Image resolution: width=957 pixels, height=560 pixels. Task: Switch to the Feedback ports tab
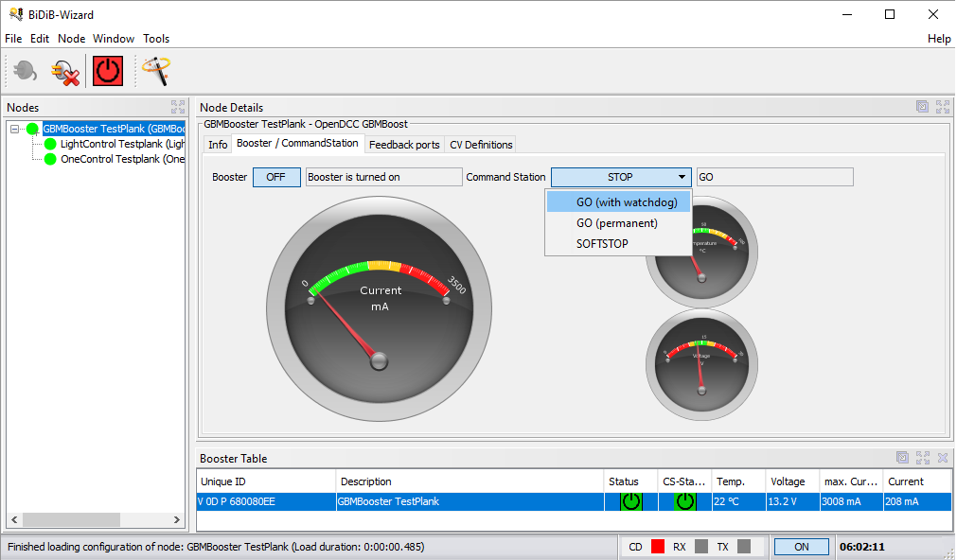pyautogui.click(x=404, y=145)
